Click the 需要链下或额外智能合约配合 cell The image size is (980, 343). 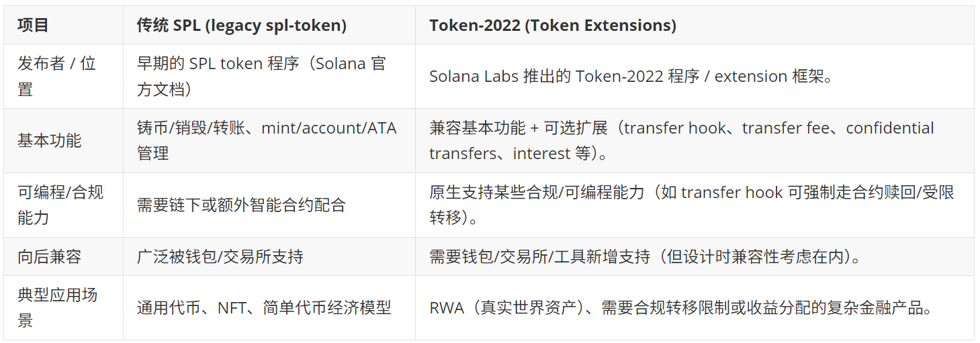coord(241,205)
